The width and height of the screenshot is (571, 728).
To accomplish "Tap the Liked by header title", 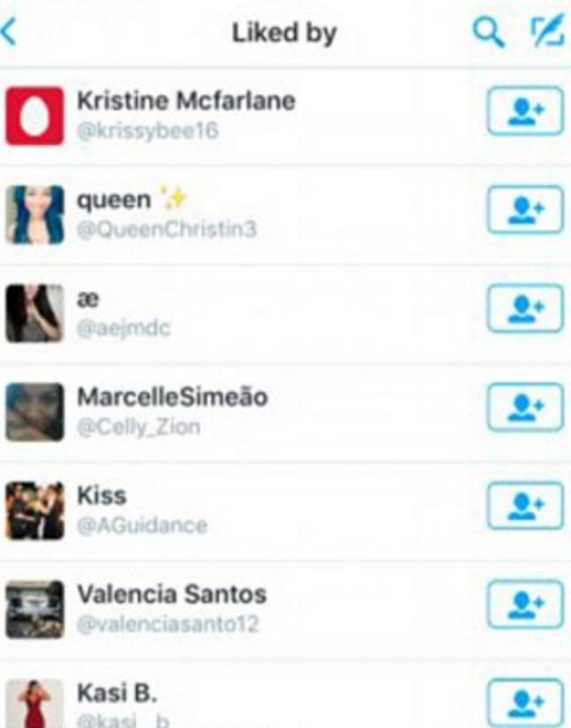I will (x=284, y=33).
